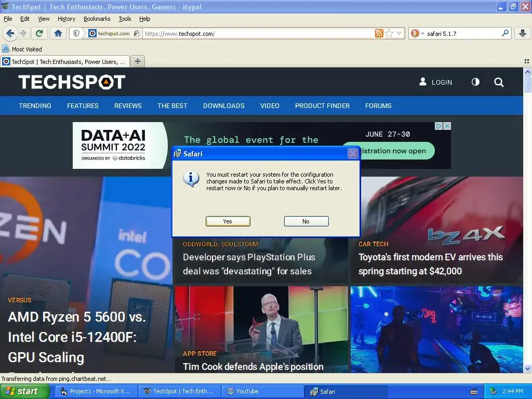
Task: Click the tray icon beside the clock
Action: (x=493, y=391)
